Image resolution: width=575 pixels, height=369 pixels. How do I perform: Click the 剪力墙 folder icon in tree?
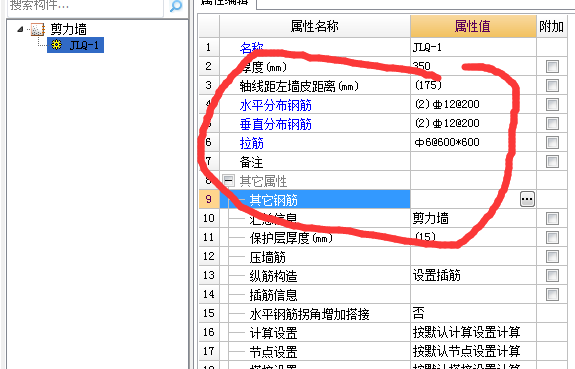pyautogui.click(x=37, y=29)
